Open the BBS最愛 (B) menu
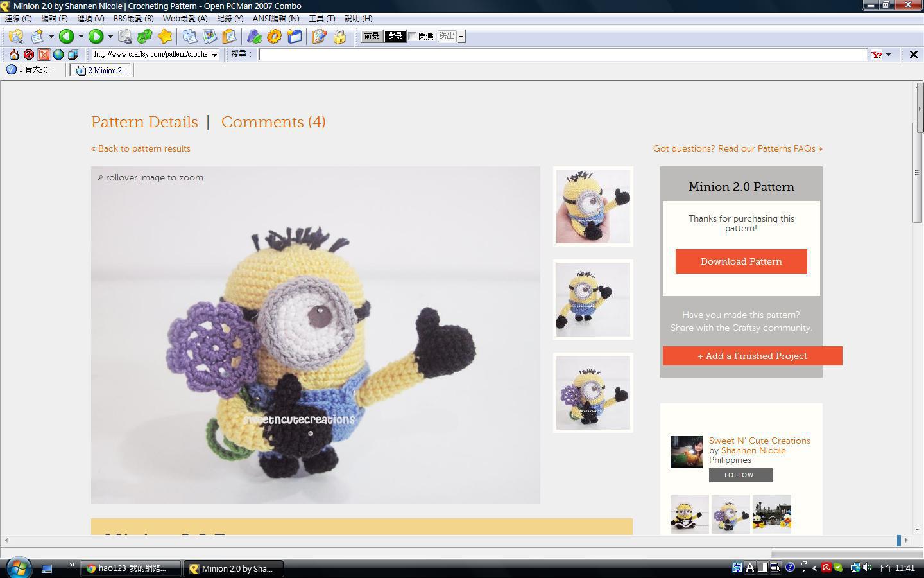924x578 pixels. (133, 19)
